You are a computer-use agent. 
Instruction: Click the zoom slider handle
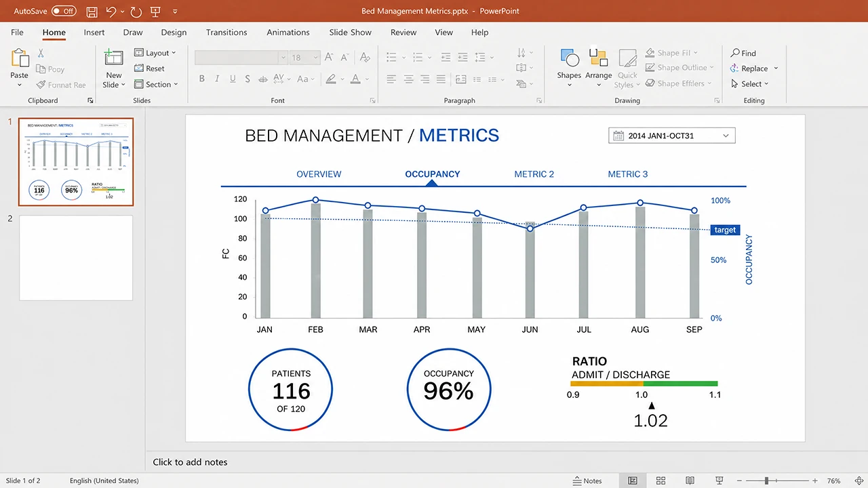[x=766, y=481]
